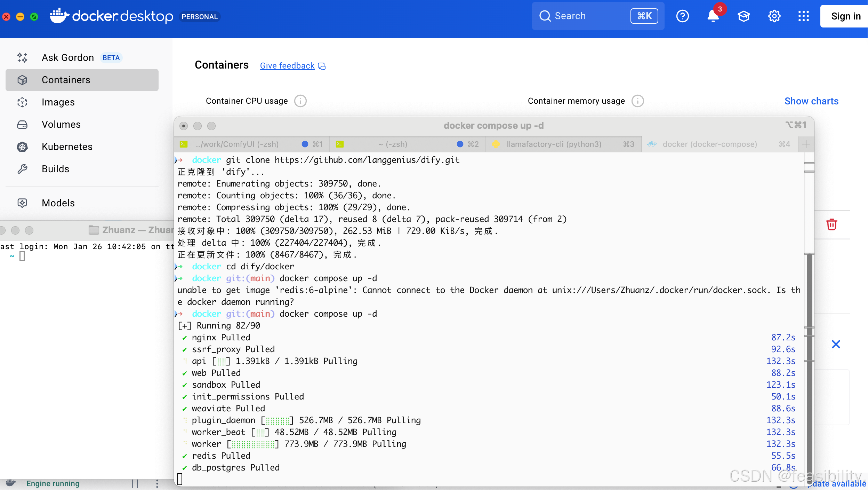Click the blue X dismiss icon

click(836, 344)
